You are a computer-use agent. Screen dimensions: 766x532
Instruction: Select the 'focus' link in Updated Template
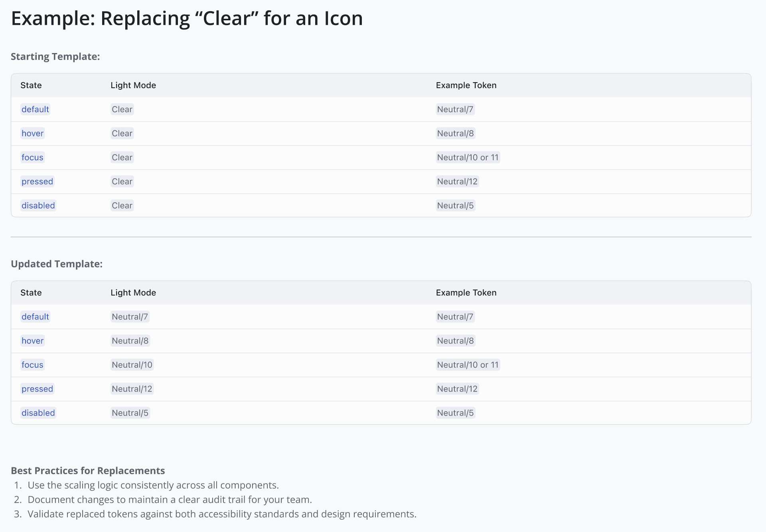[32, 365]
